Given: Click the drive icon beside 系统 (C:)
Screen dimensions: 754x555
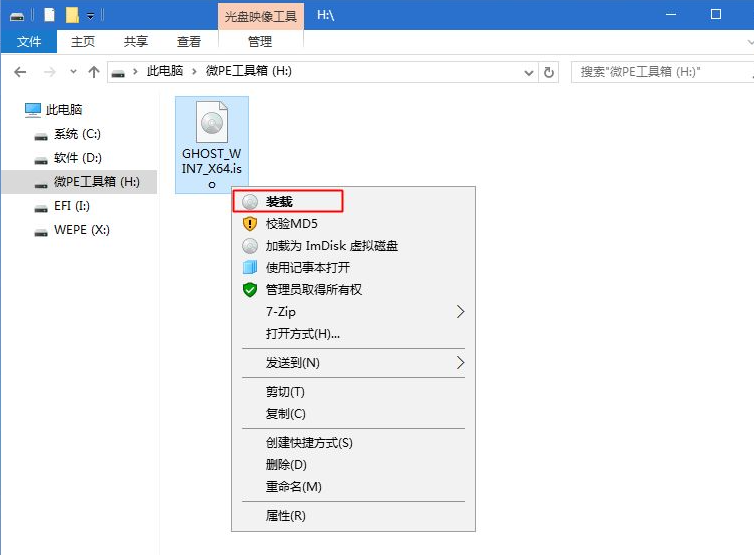Looking at the screenshot, I should pos(41,137).
